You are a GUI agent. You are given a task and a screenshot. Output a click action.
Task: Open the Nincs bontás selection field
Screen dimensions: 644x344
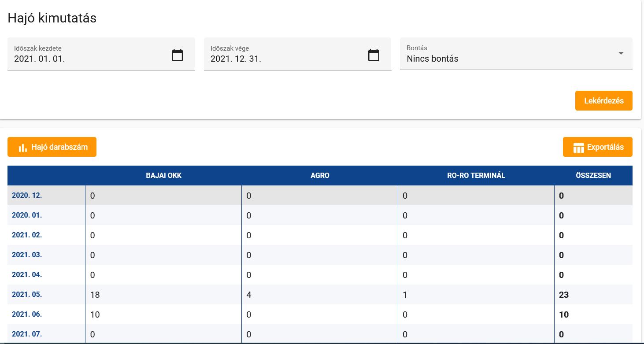507,58
